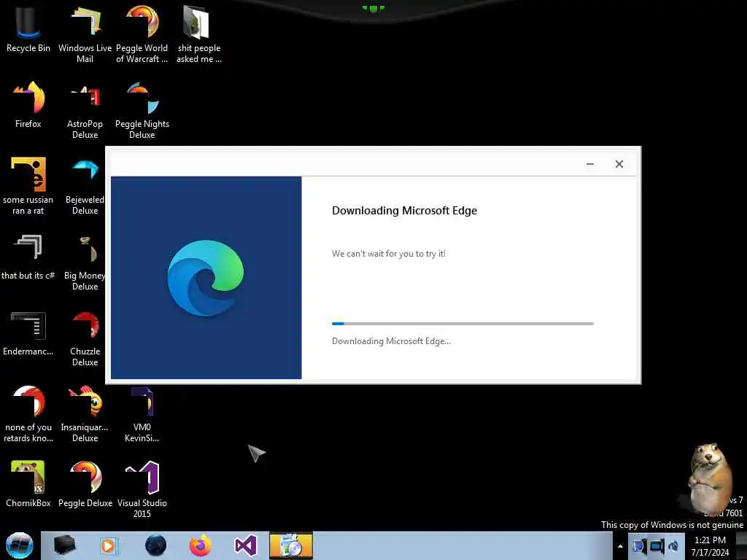
Task: Select the VM0 KevinSi... desktop icon
Action: coord(142,413)
